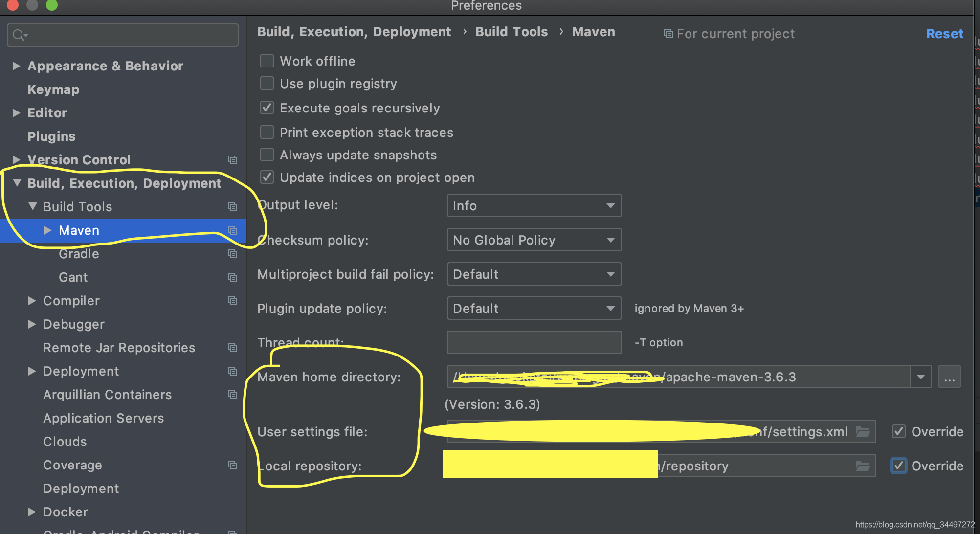Open the Output level dropdown

coord(534,206)
